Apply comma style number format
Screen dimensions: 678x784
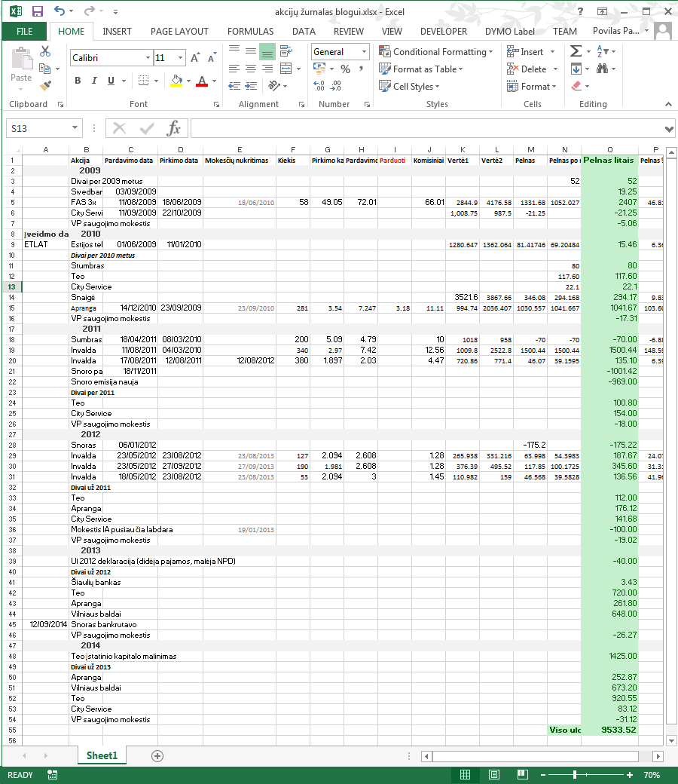pyautogui.click(x=362, y=69)
